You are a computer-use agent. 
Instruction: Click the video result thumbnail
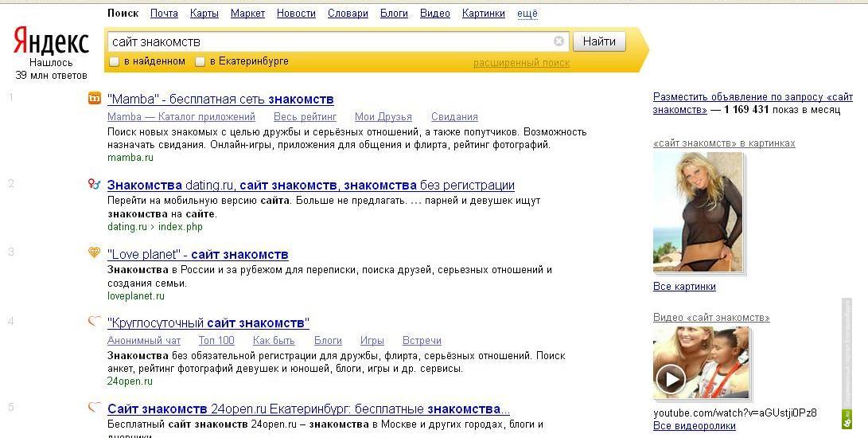[702, 363]
